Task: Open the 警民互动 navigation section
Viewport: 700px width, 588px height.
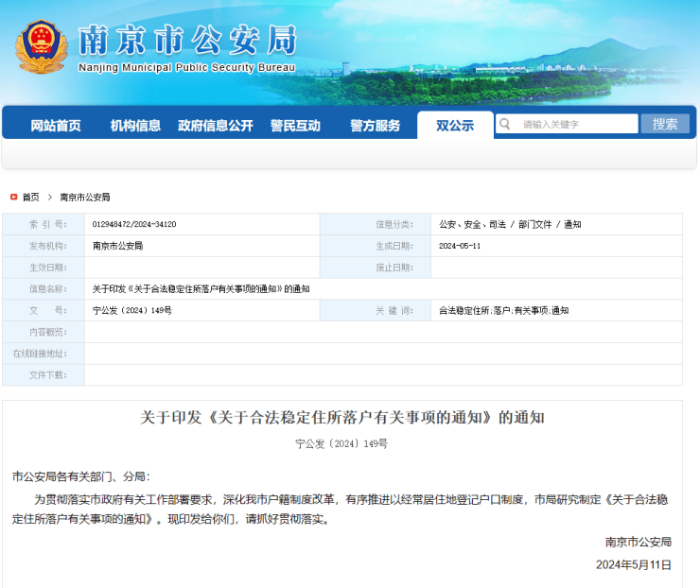Action: pos(295,125)
